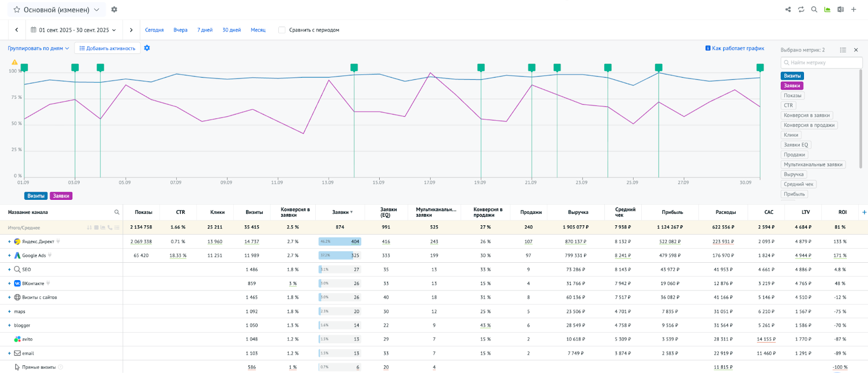This screenshot has height=373, width=868.
Task: Select the Месяц period shortcut
Action: tap(258, 30)
